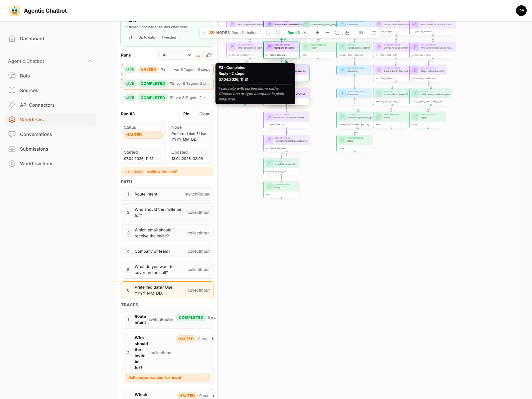Image resolution: width=532 pixels, height=399 pixels.
Task: Toggle canvas lock in the toolbar
Action: [x=347, y=33]
